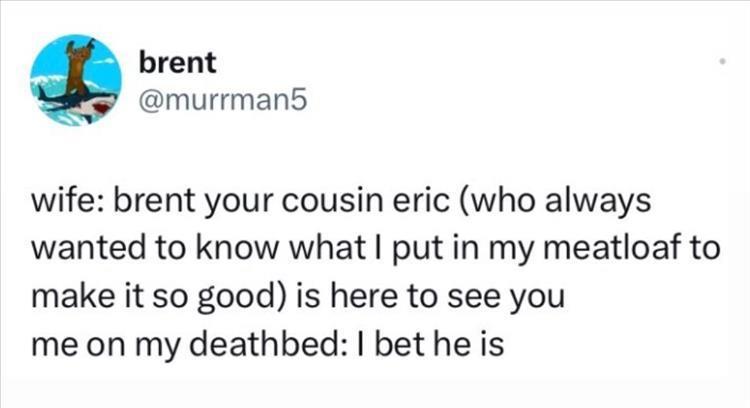The height and width of the screenshot is (408, 750).
Task: Click brent's shark profile avatar
Action: pos(75,80)
